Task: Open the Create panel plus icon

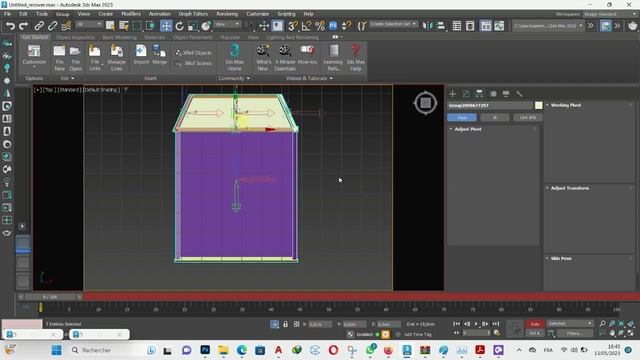Action: click(x=453, y=94)
